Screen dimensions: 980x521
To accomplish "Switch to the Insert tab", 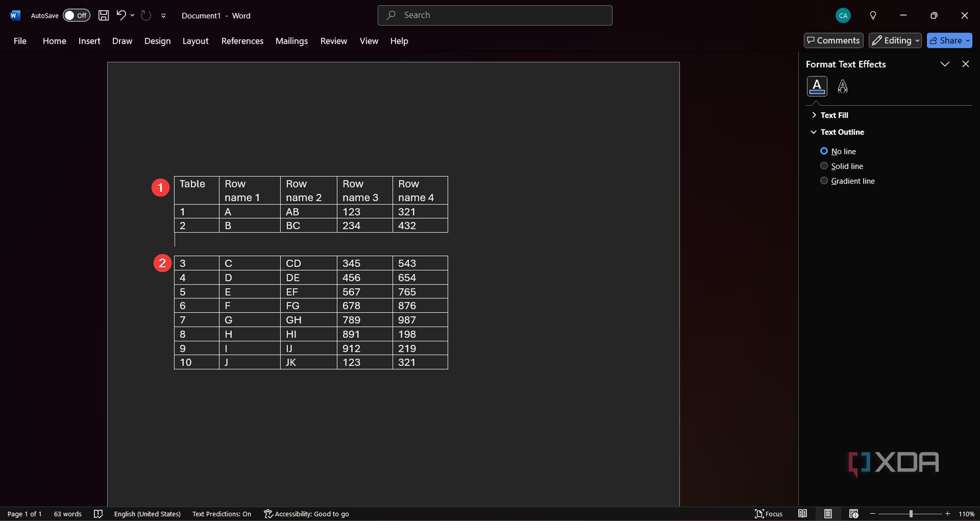I will click(x=90, y=40).
